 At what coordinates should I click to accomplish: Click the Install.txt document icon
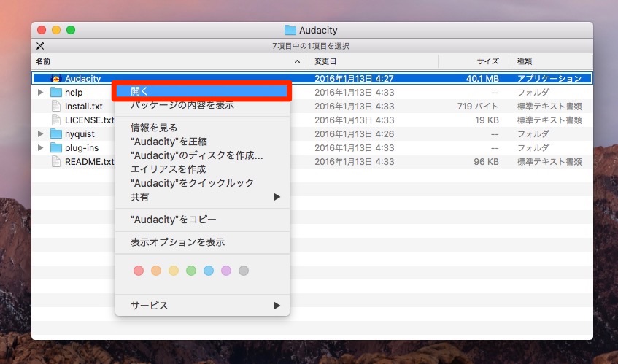click(x=56, y=107)
